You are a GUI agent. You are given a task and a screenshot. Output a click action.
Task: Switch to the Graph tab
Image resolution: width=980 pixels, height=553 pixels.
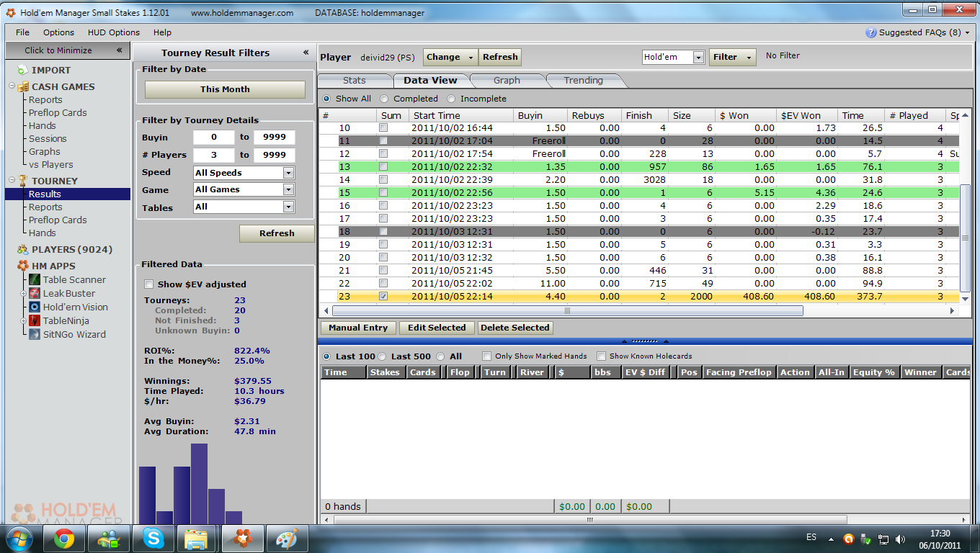click(507, 80)
